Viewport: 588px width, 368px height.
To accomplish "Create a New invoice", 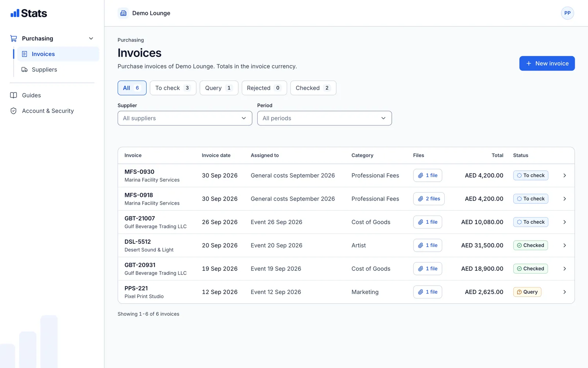I will 547,63.
